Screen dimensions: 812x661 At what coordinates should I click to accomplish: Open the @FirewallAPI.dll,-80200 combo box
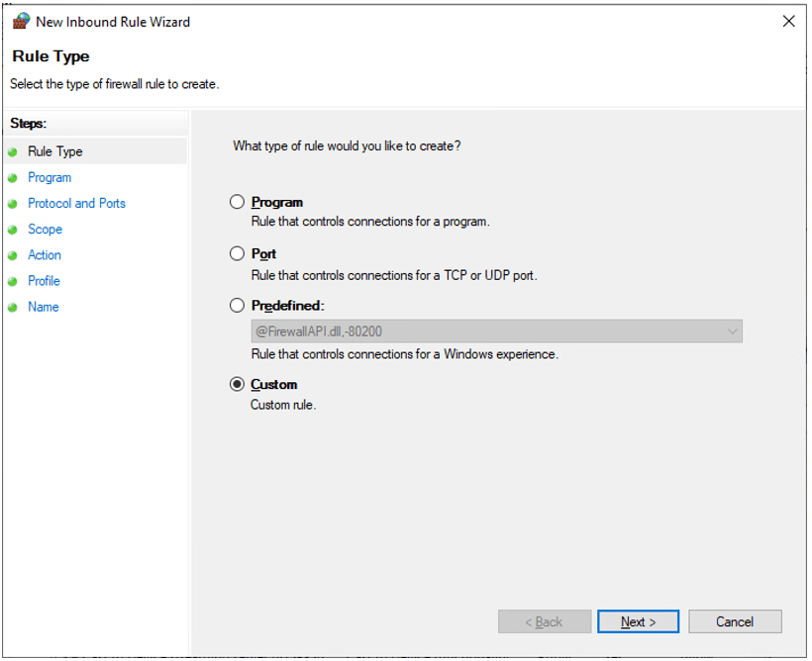point(497,331)
